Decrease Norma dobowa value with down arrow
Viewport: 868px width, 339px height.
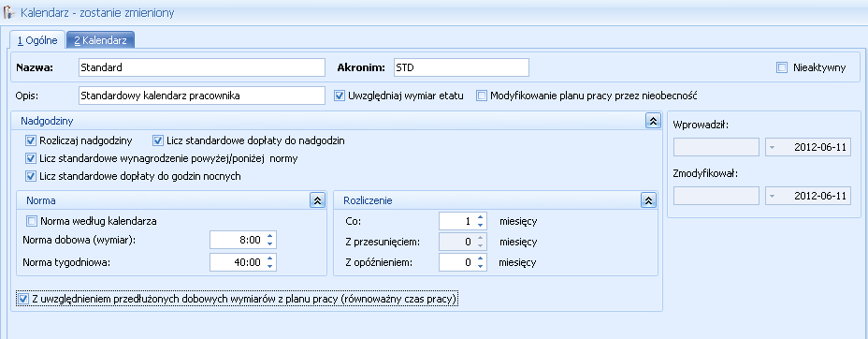[x=269, y=244]
